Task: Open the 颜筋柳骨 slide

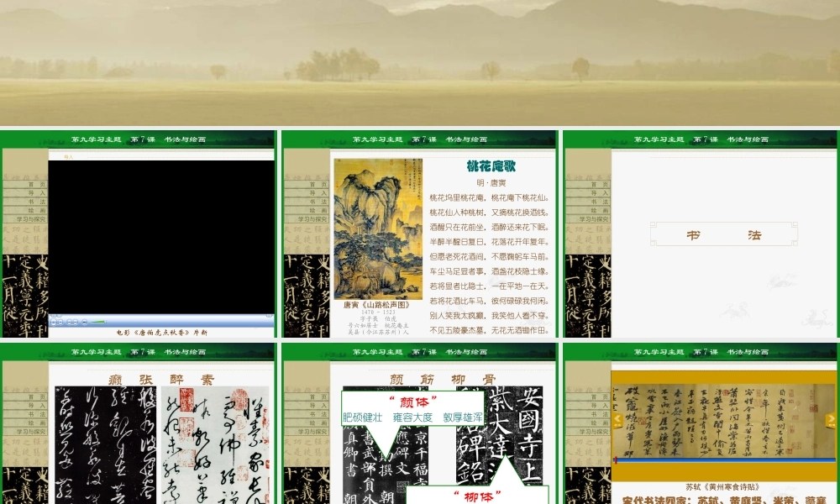Action: point(420,423)
